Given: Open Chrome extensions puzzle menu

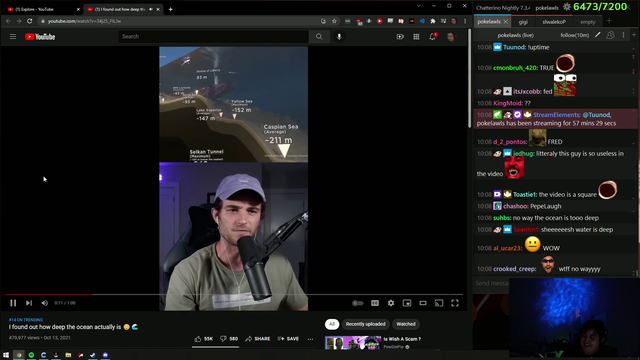Looking at the screenshot, I should point(433,21).
